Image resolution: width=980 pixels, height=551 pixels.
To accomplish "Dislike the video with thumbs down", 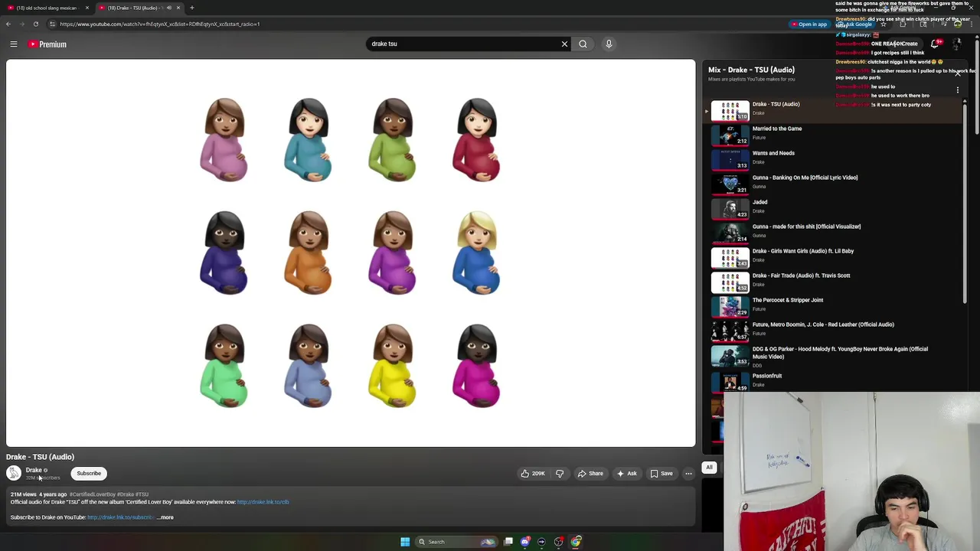I will point(560,474).
